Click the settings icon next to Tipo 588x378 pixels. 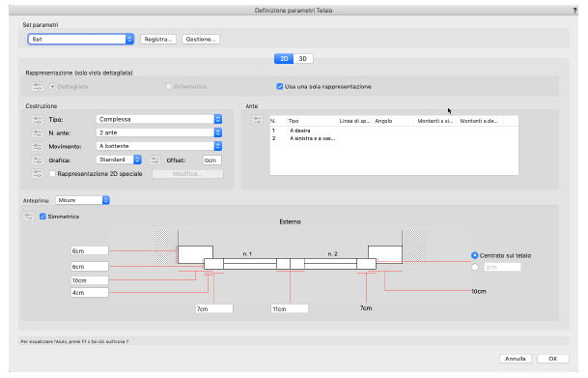37,119
